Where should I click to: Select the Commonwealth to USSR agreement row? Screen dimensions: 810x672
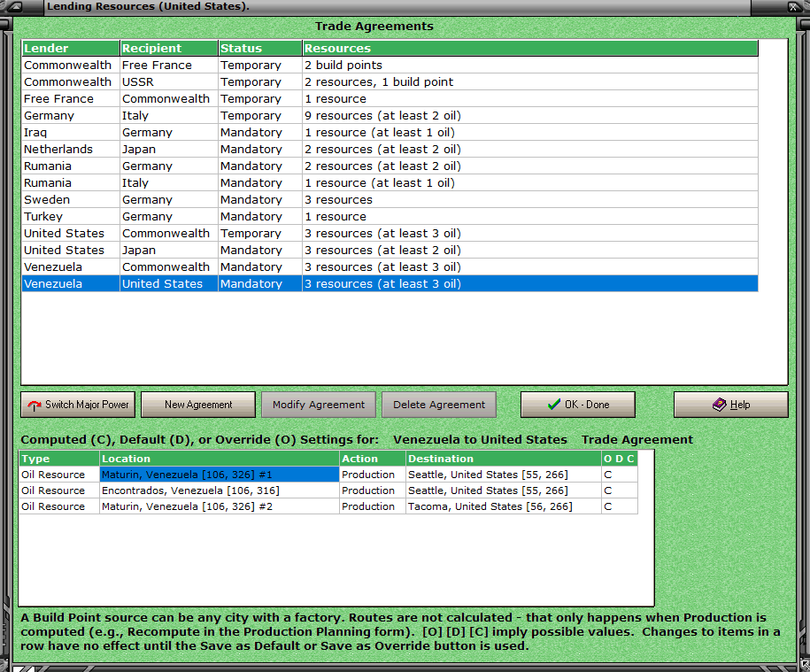click(390, 82)
